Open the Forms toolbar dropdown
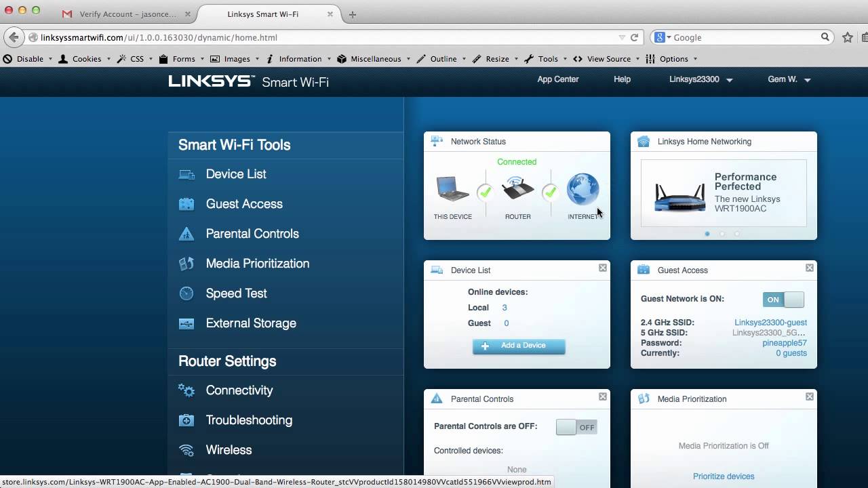The width and height of the screenshot is (868, 488). 182,59
